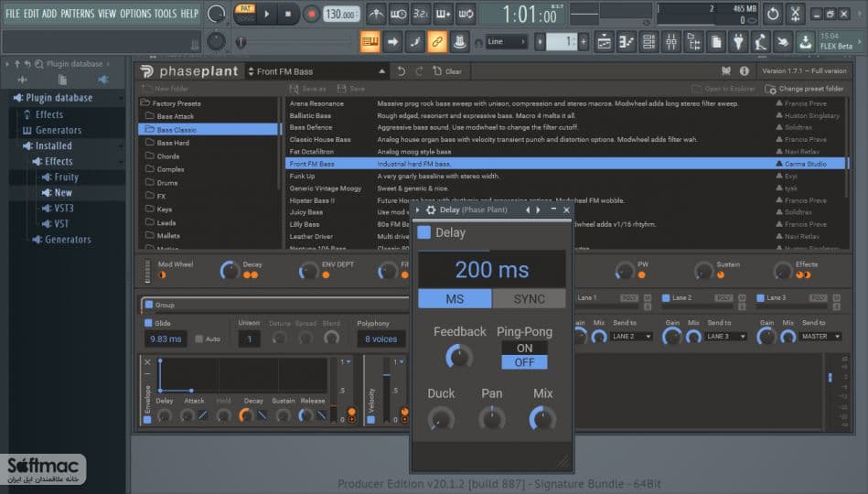Screen dimensions: 868x494
Task: Open the OPTIONS menu
Action: pos(135,14)
